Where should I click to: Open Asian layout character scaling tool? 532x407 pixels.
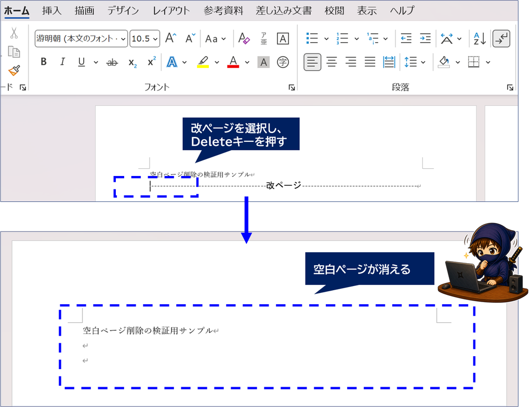pos(446,38)
